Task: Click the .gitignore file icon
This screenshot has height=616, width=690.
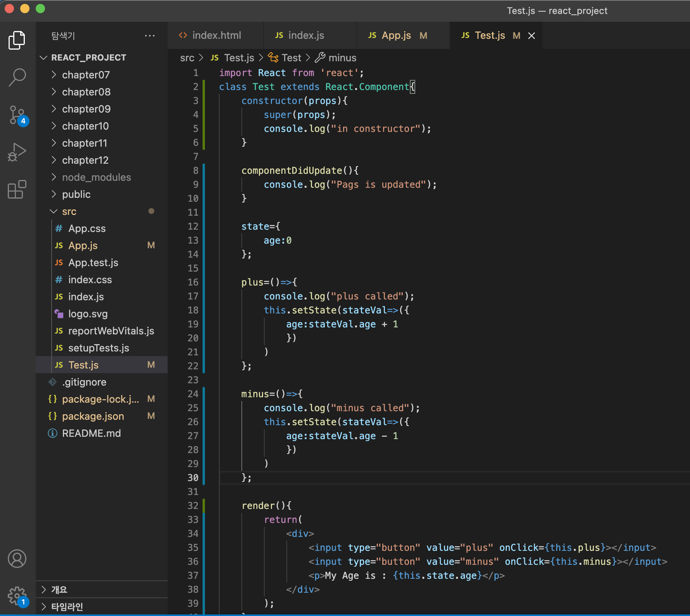Action: click(x=52, y=382)
